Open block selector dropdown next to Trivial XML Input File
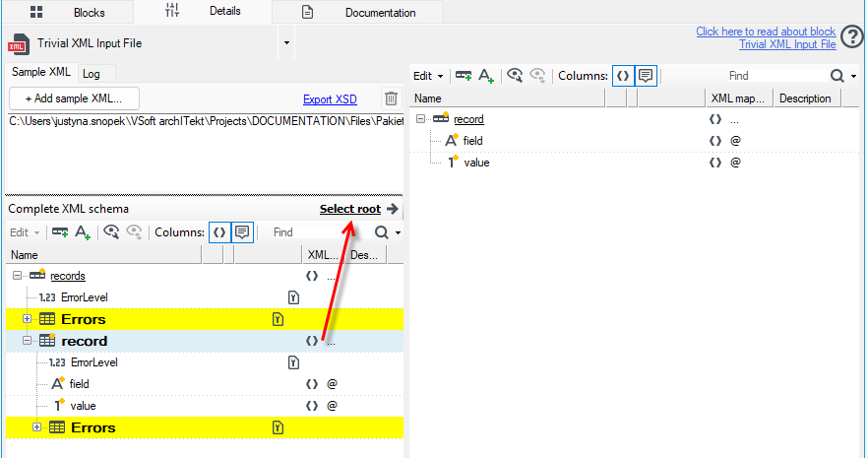Image resolution: width=868 pixels, height=458 pixels. tap(286, 42)
